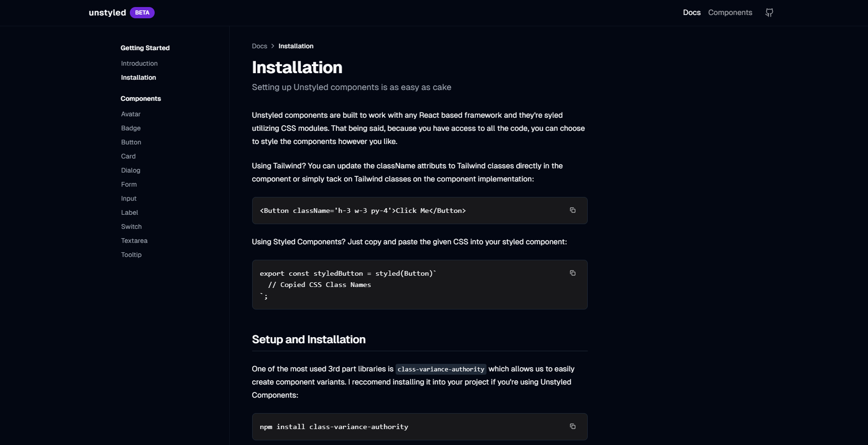Open the Avatar component page
This screenshot has width=868, height=445.
131,114
